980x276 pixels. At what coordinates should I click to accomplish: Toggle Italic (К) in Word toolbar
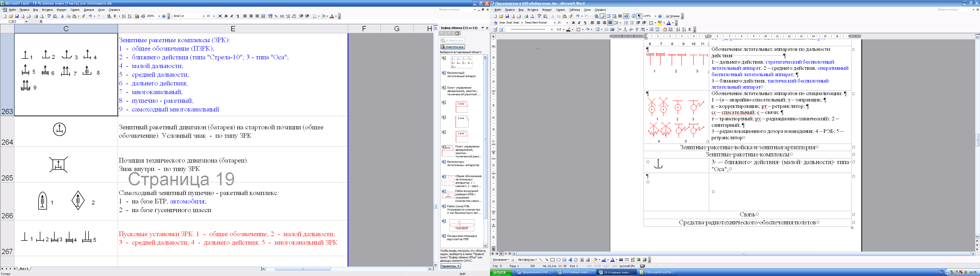click(579, 23)
